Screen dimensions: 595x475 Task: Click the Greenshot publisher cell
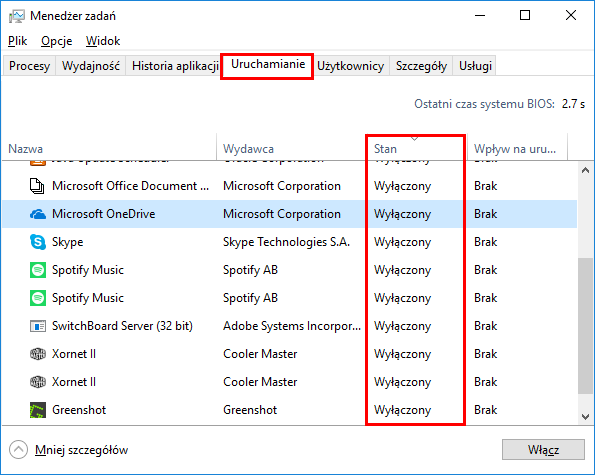pos(250,410)
